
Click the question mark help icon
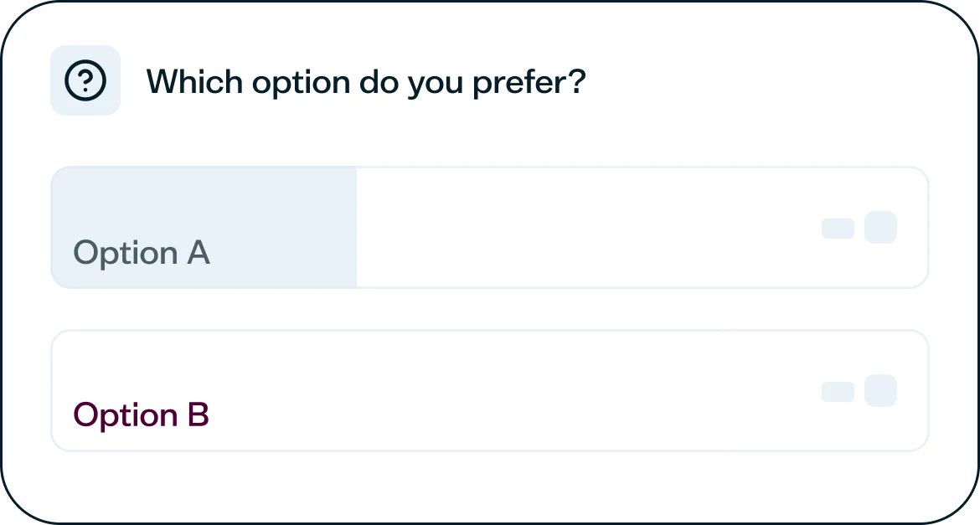(85, 81)
